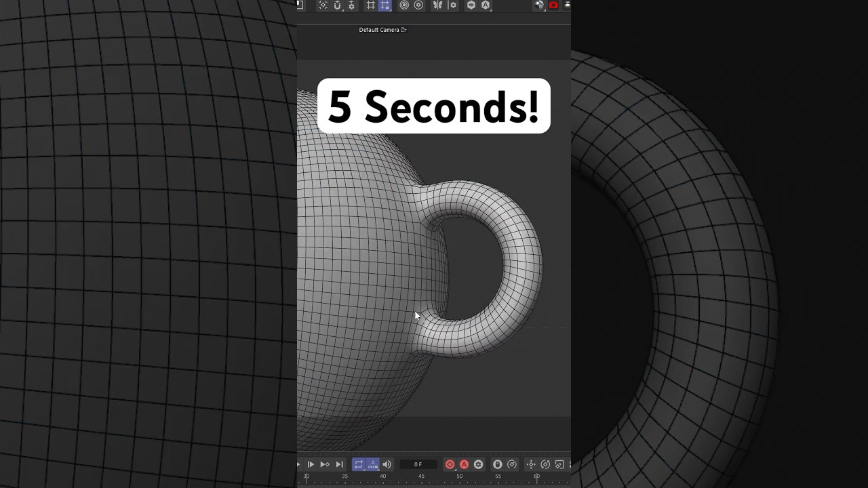
Task: Click the 0 F current frame field
Action: pyautogui.click(x=418, y=464)
